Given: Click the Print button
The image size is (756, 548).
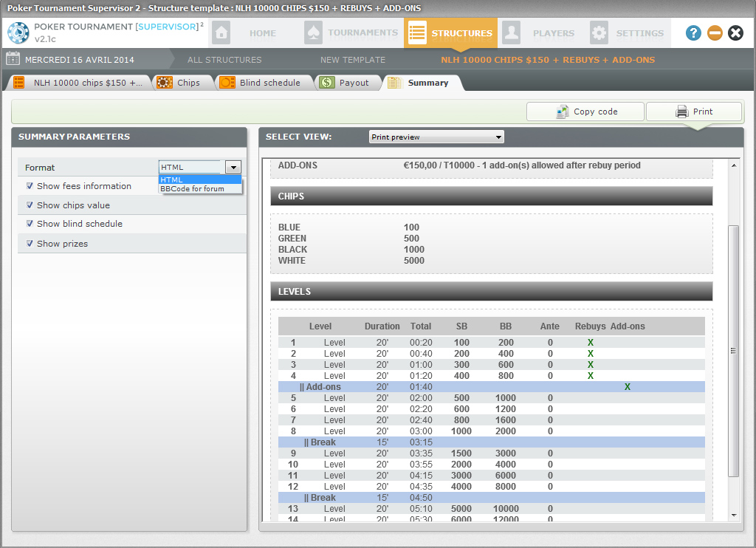Looking at the screenshot, I should pos(694,112).
